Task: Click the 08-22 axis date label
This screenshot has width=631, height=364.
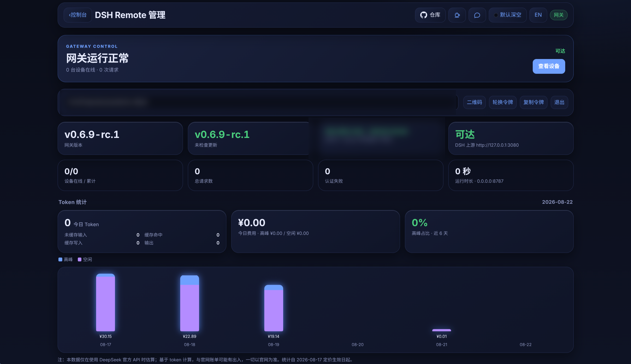Action: coord(526,345)
